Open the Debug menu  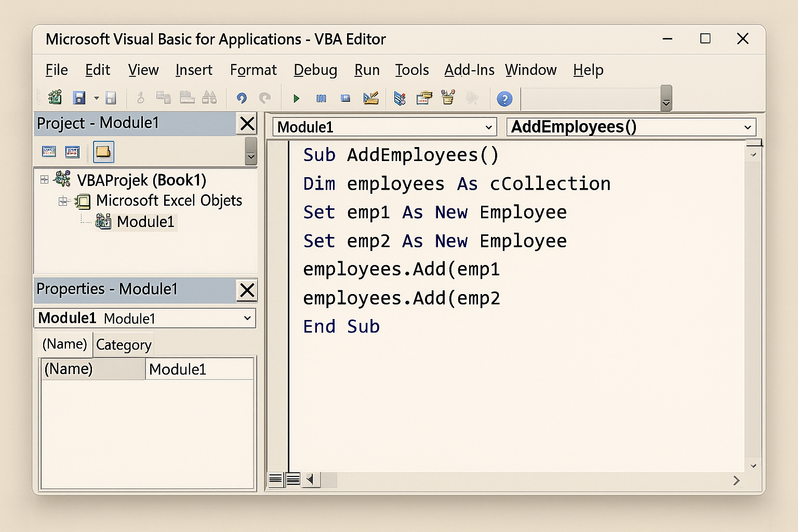point(315,70)
